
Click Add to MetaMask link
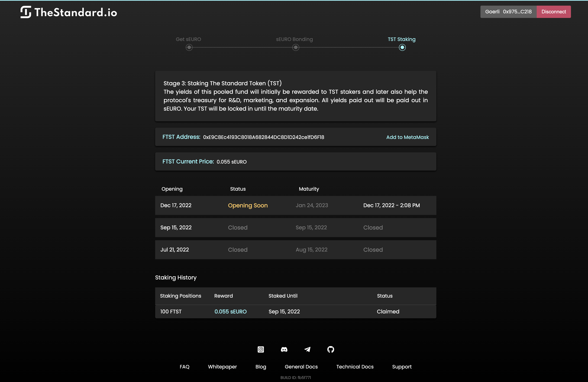click(407, 137)
